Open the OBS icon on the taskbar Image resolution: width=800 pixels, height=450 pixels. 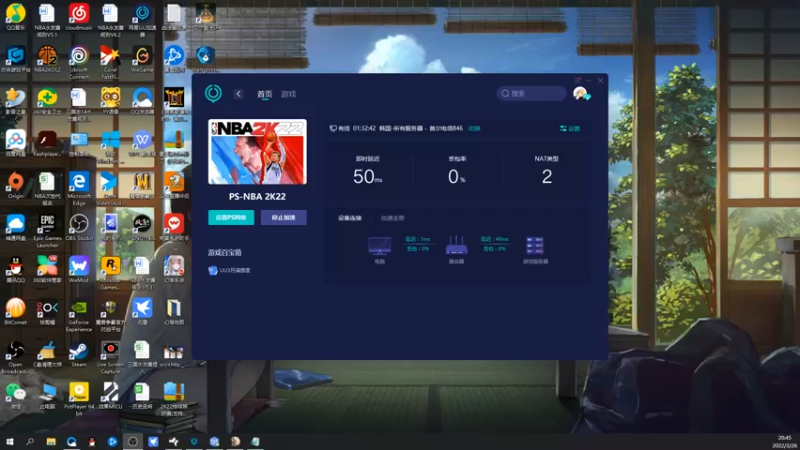[x=133, y=442]
